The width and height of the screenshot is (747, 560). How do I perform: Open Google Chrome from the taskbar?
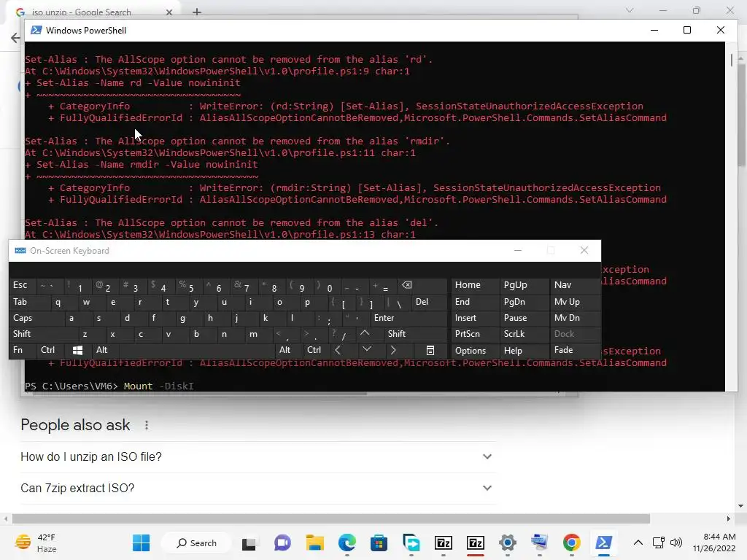click(571, 542)
